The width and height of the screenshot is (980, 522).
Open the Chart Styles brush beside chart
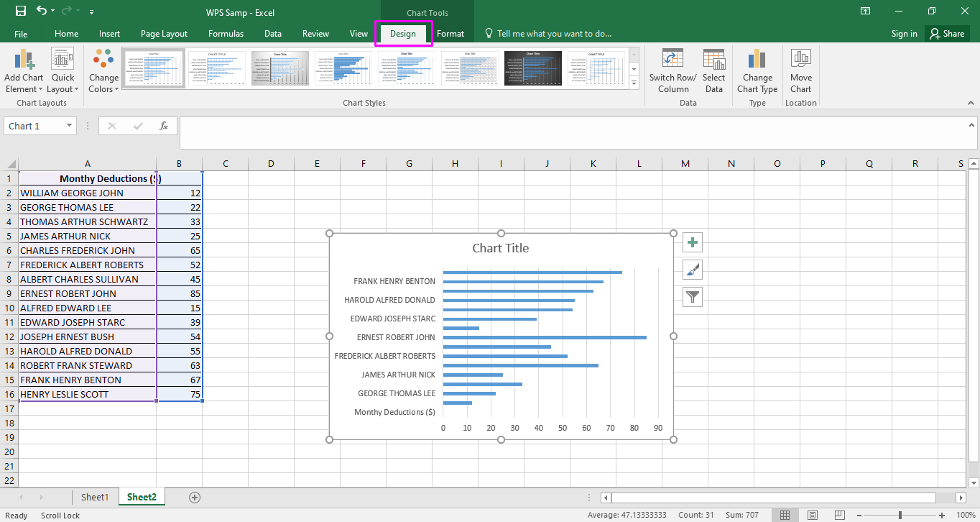point(692,270)
